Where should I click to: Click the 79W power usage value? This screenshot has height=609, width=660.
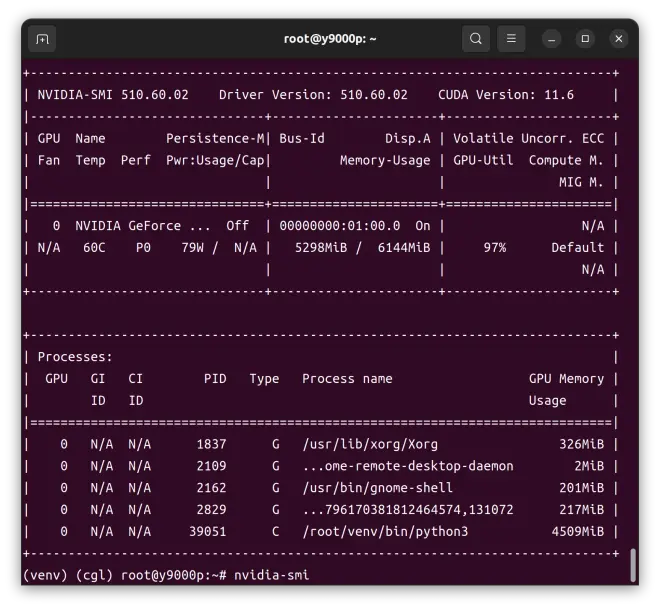pyautogui.click(x=192, y=248)
